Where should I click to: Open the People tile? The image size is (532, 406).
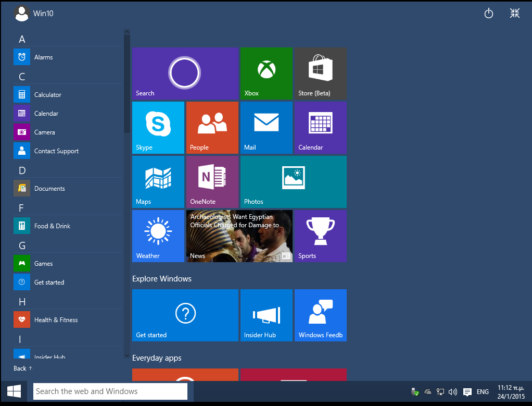(212, 128)
